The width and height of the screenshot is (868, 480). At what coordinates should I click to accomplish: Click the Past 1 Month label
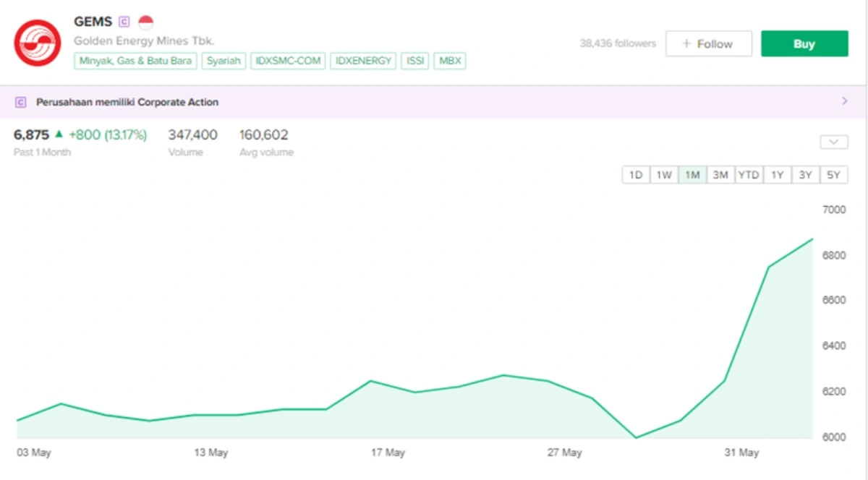[43, 153]
